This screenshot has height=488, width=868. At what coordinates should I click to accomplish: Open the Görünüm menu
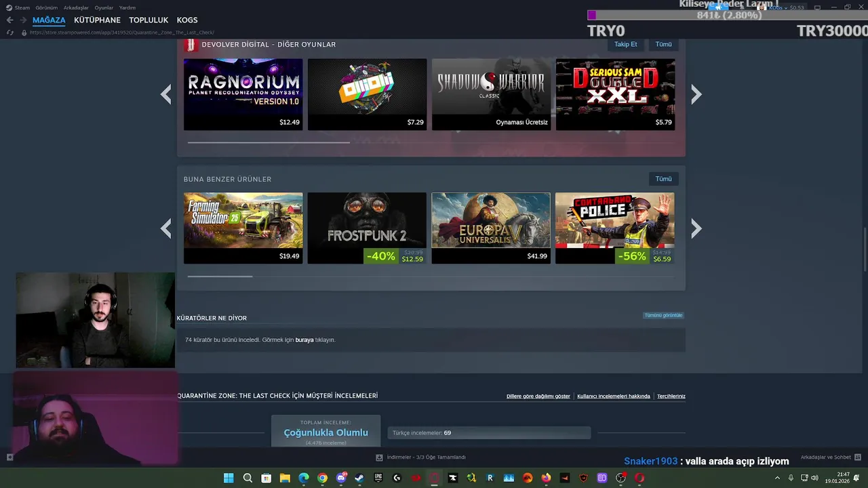[47, 7]
